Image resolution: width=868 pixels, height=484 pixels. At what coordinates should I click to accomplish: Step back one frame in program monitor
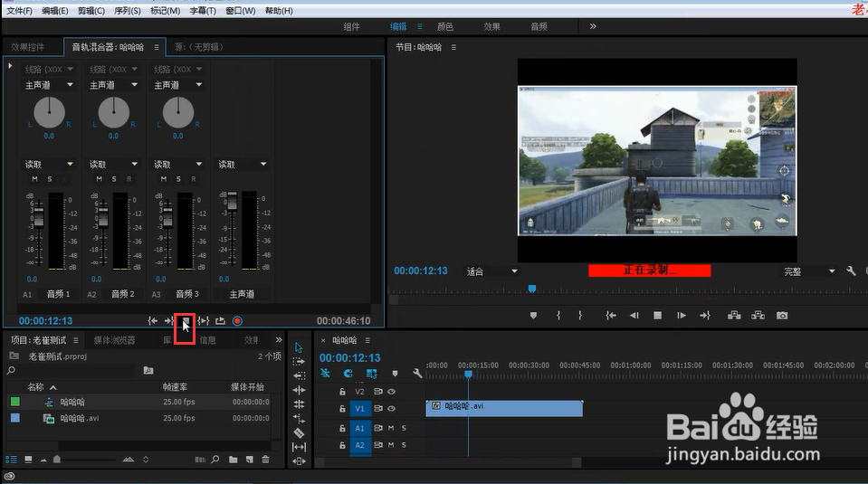coord(634,316)
